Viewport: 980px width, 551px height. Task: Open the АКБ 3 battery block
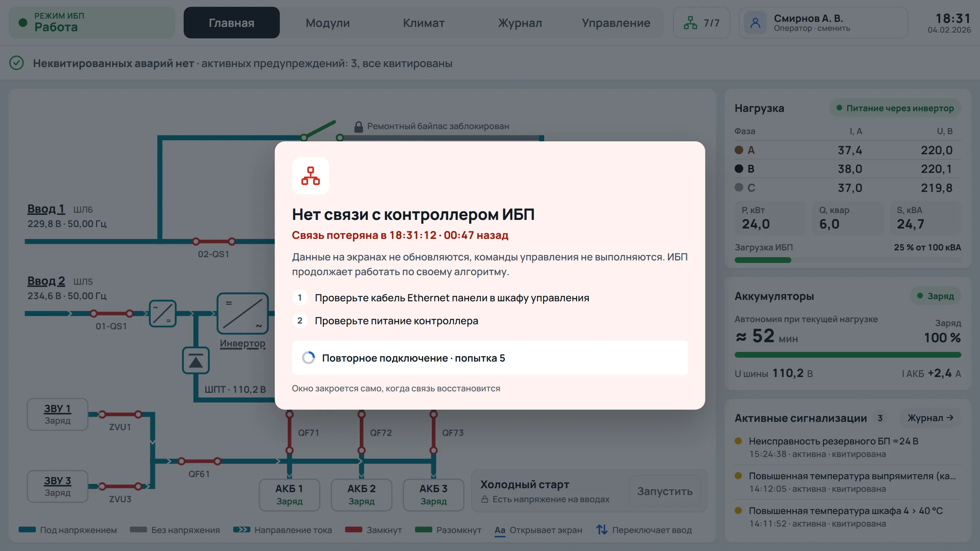coord(433,495)
